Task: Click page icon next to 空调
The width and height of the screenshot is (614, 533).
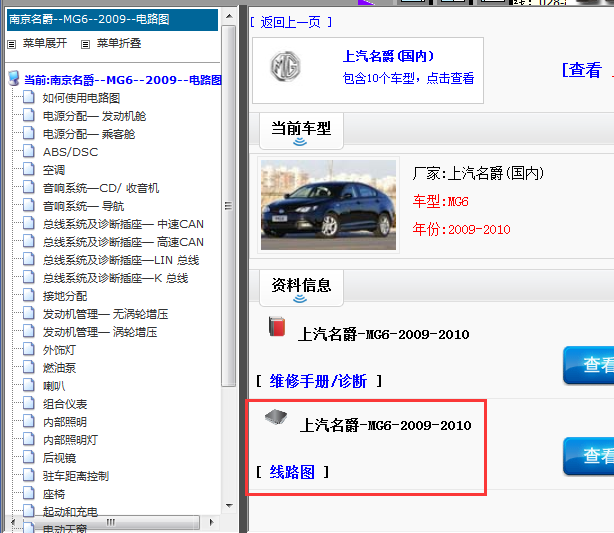Action: [x=29, y=169]
